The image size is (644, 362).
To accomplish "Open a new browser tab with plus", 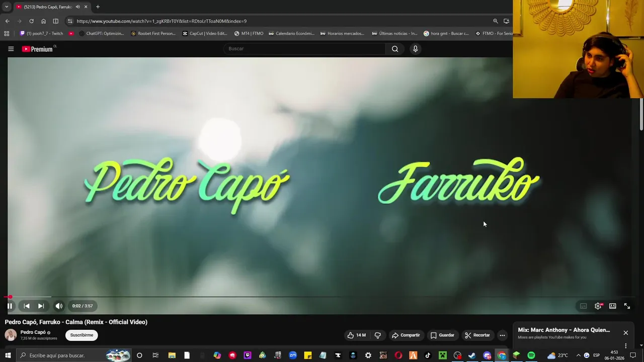I will (x=98, y=7).
